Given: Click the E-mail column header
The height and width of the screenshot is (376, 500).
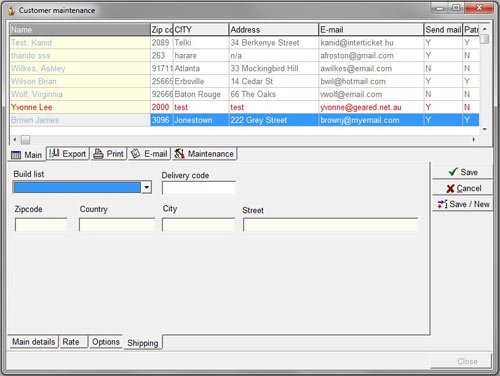Looking at the screenshot, I should point(371,30).
